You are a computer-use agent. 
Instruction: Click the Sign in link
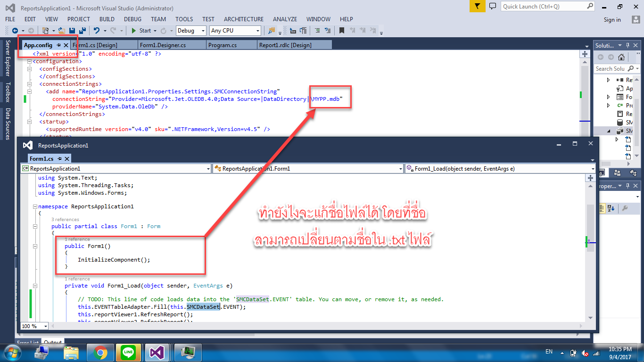coord(612,20)
